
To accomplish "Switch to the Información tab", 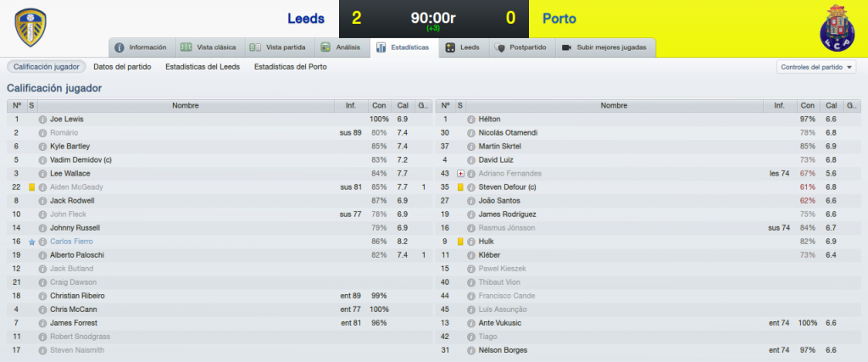I will pos(142,47).
